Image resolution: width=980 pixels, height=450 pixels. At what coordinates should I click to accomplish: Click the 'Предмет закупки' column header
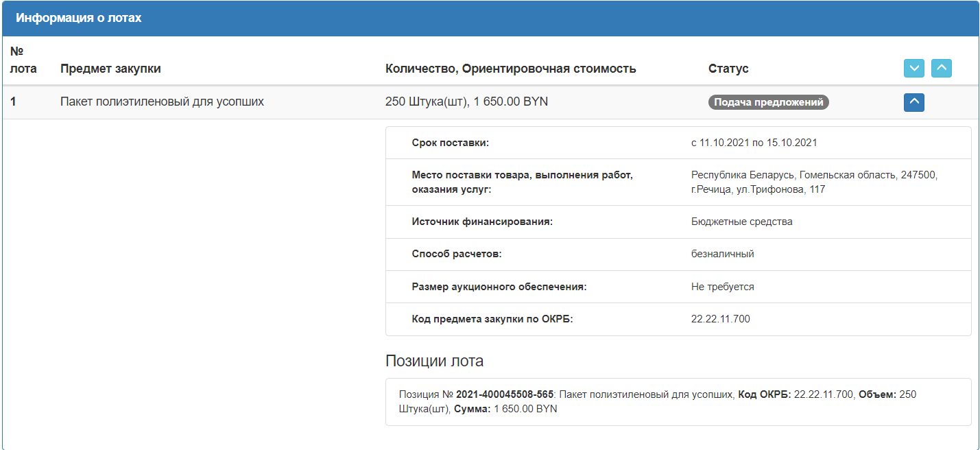[110, 69]
